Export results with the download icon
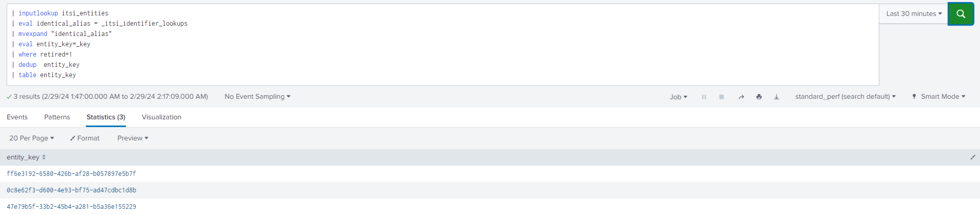Image resolution: width=980 pixels, height=215 pixels. (x=776, y=97)
